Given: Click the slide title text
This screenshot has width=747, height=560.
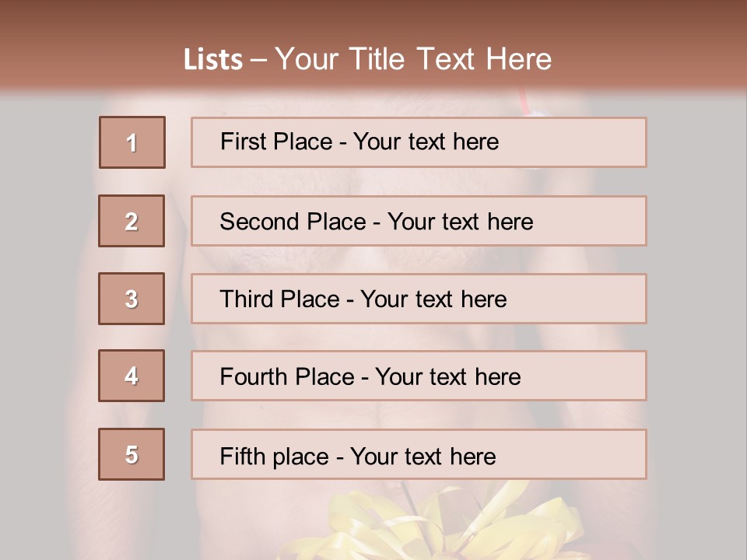Looking at the screenshot, I should (367, 59).
